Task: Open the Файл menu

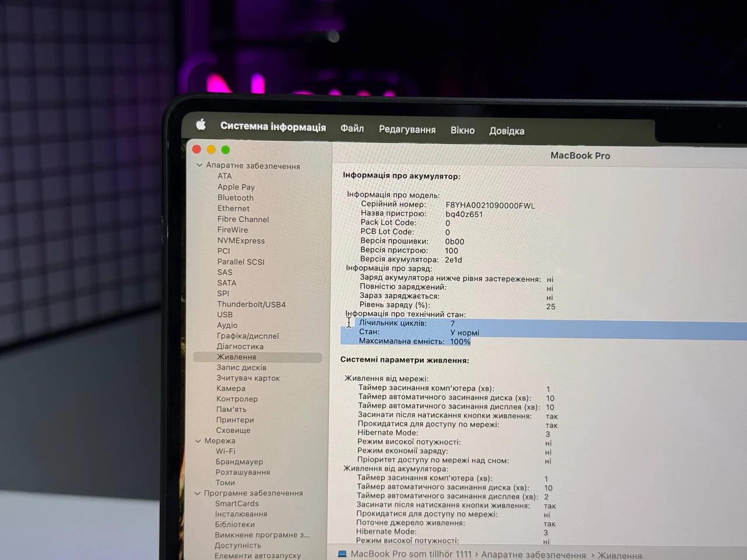Action: click(x=352, y=128)
